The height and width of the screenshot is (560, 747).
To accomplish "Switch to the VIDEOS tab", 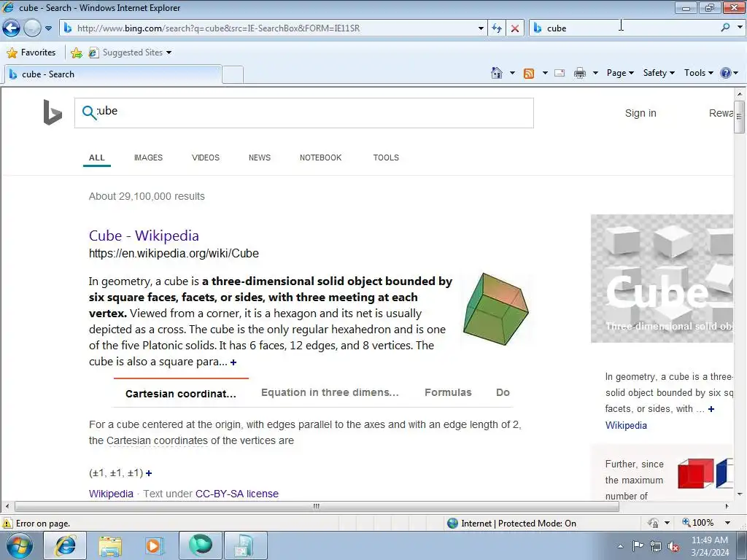I will [205, 157].
